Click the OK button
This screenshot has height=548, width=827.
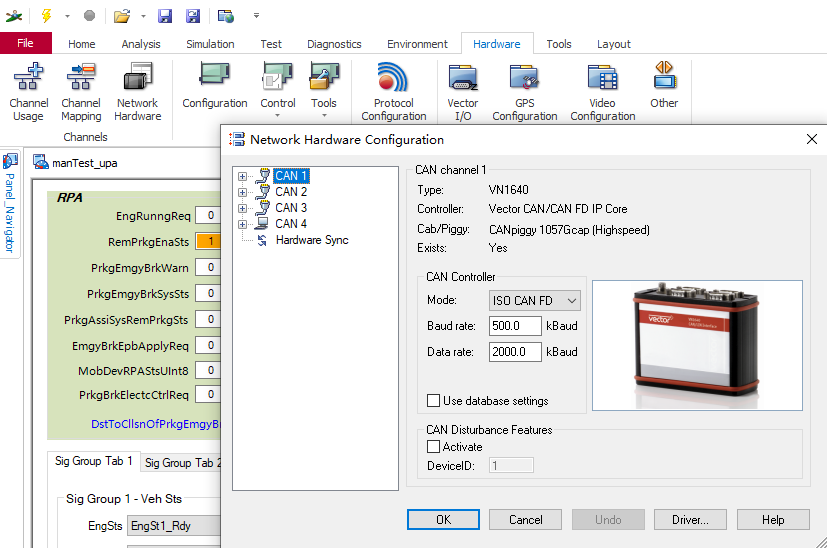pos(444,520)
